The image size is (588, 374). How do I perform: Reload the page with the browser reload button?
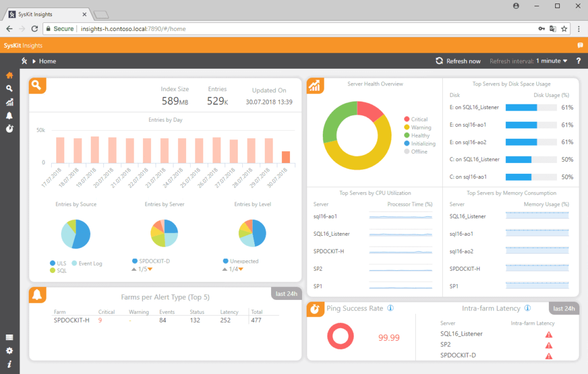click(34, 29)
